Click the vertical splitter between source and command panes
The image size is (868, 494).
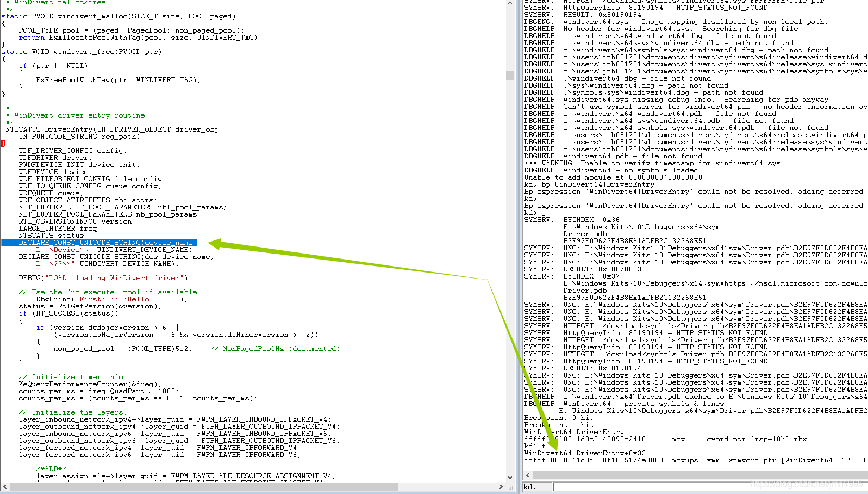click(x=519, y=245)
